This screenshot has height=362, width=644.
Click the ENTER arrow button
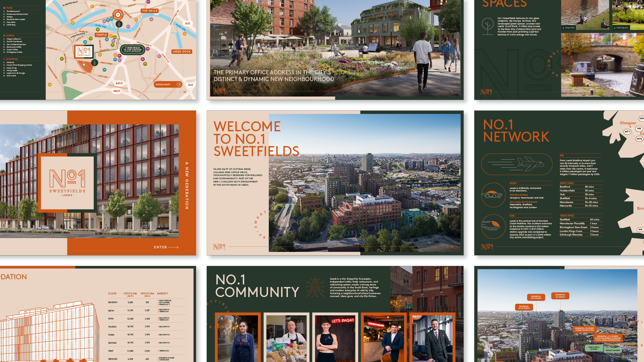point(166,247)
